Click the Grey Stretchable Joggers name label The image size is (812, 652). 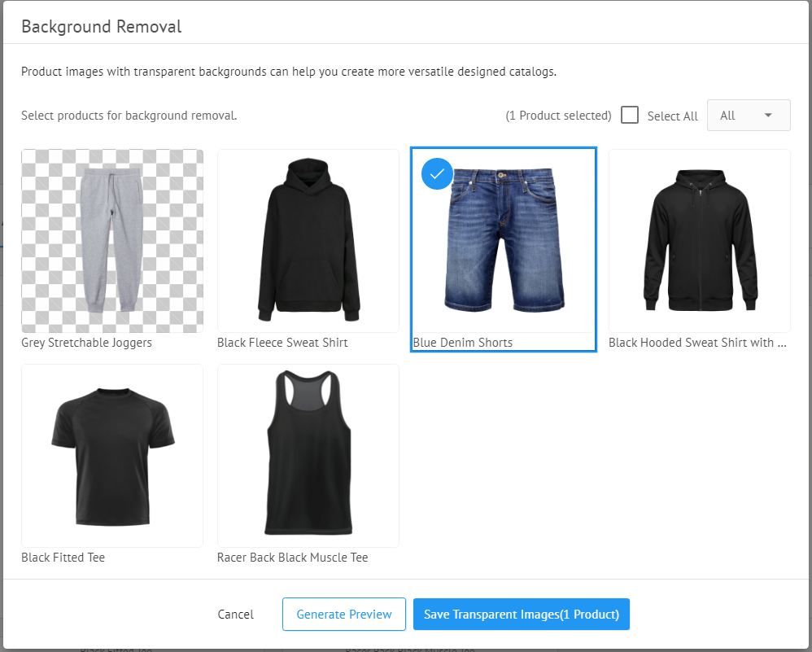(x=86, y=343)
